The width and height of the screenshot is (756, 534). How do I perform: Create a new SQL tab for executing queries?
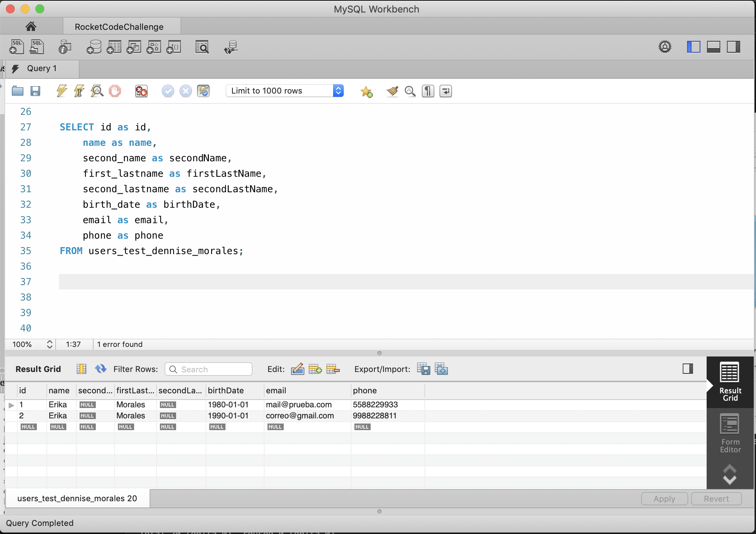point(16,47)
